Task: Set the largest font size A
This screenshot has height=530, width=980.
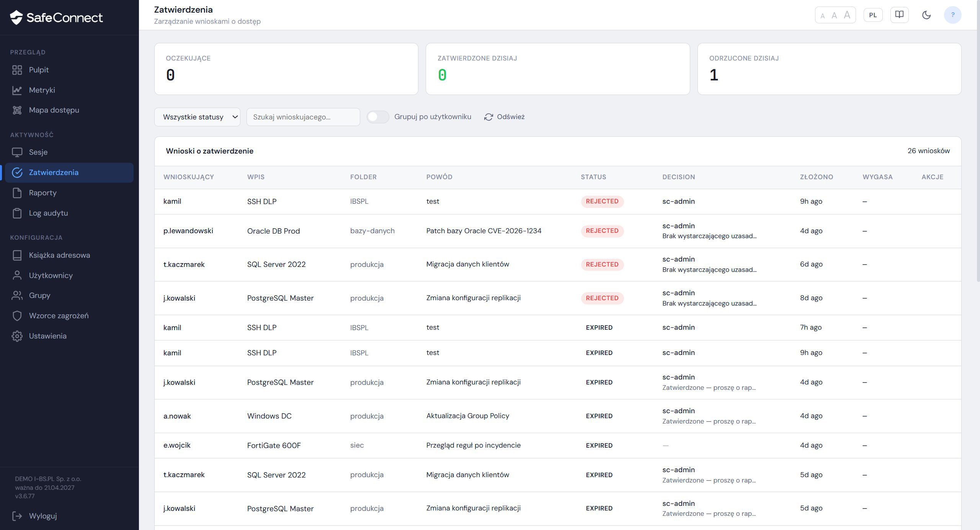Action: 847,15
